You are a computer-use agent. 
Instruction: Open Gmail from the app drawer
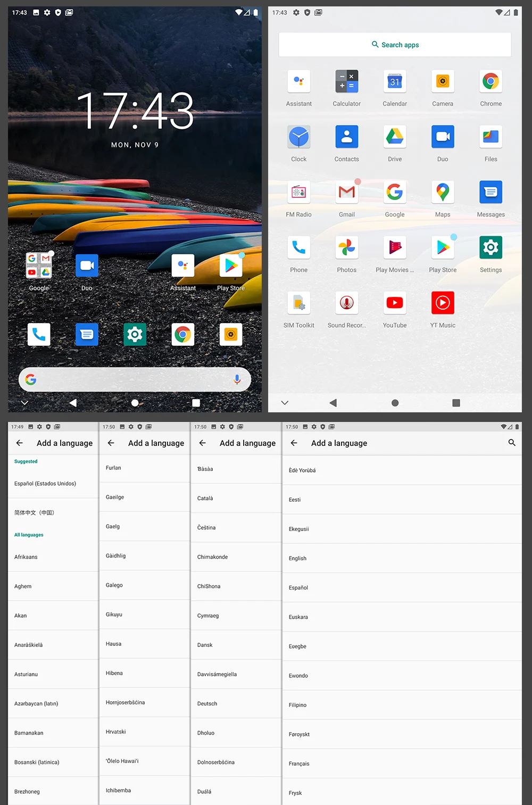click(346, 192)
